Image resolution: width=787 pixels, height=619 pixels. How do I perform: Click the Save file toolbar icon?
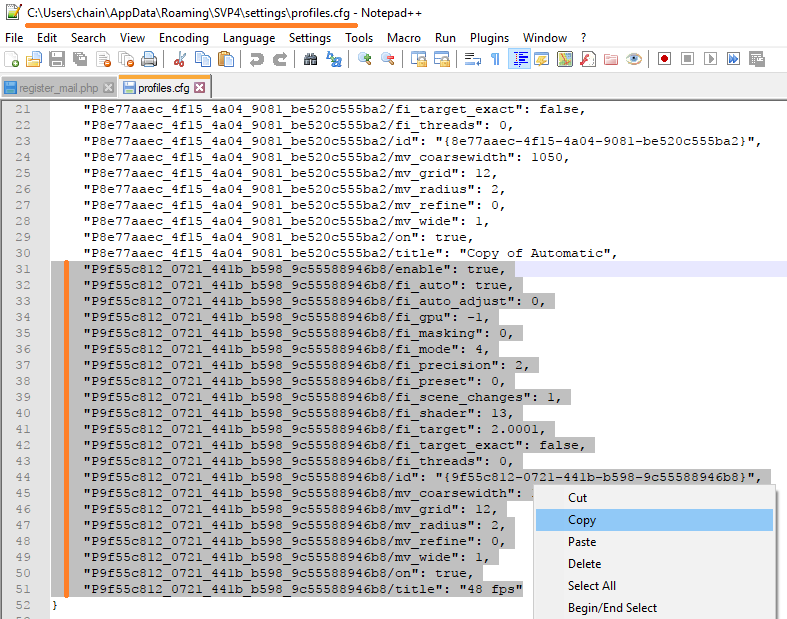click(58, 59)
